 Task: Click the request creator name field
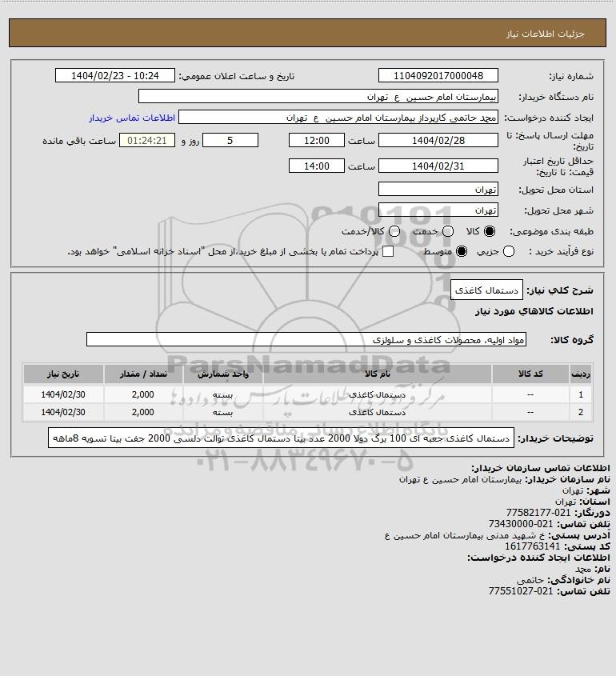coord(338,118)
